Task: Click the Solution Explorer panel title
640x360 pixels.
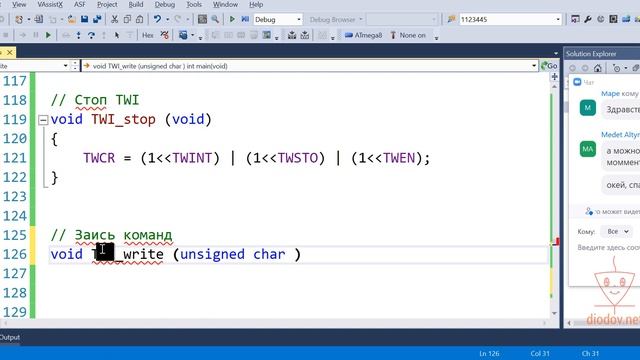Action: coord(591,53)
